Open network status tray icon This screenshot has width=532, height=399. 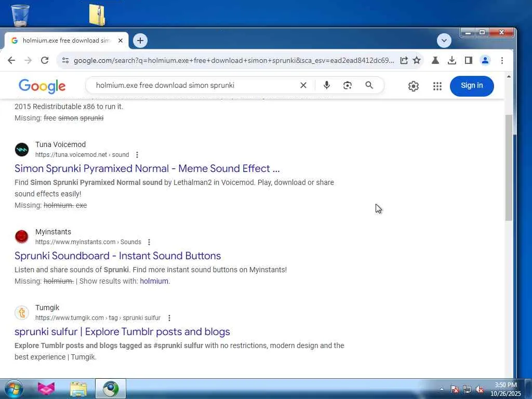click(x=467, y=389)
